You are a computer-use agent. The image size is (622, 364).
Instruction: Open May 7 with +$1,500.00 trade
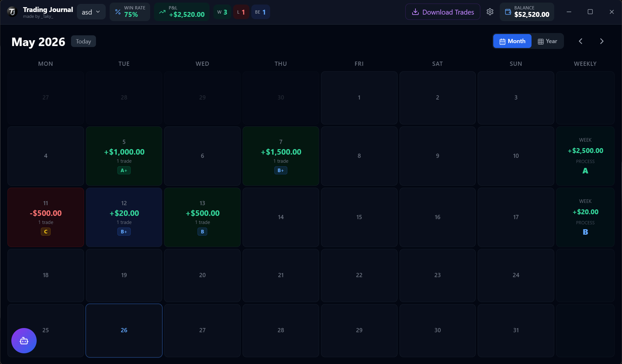281,156
